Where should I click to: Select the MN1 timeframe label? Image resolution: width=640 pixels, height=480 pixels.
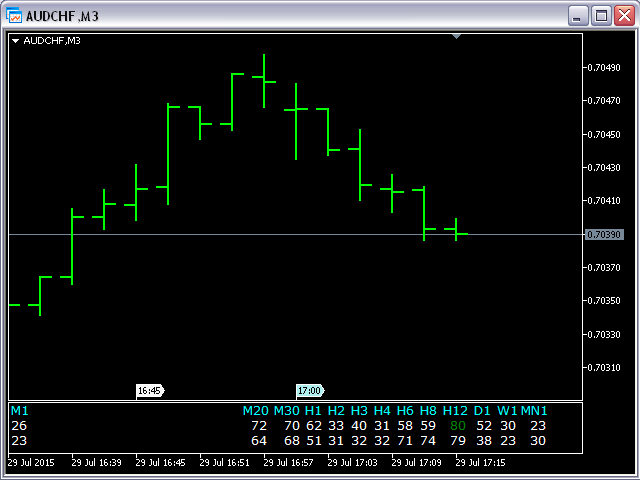pos(534,411)
